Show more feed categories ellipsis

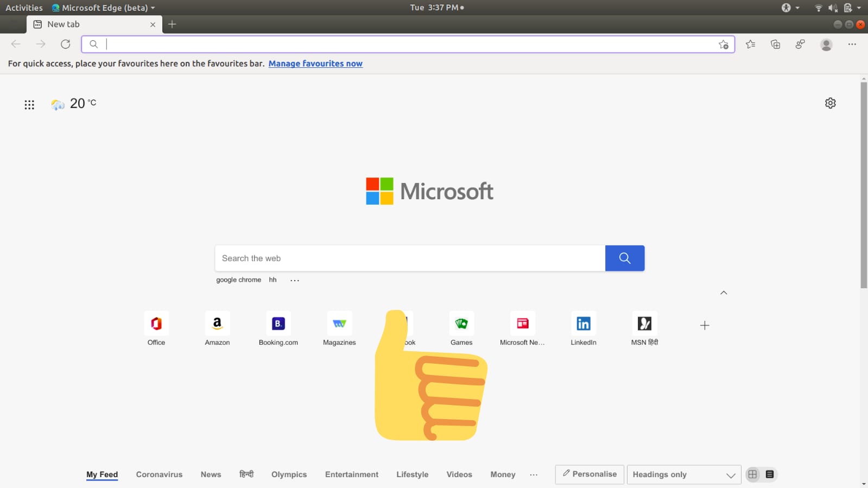534,474
